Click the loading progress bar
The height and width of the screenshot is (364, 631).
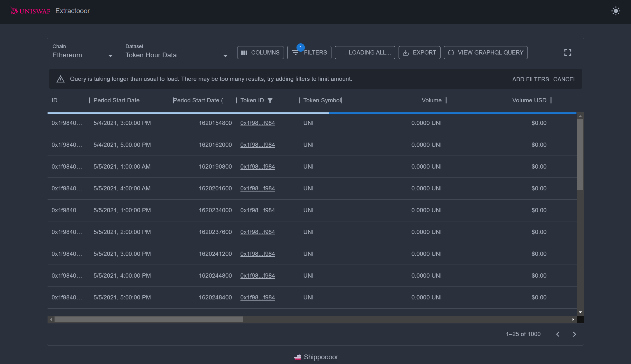312,113
